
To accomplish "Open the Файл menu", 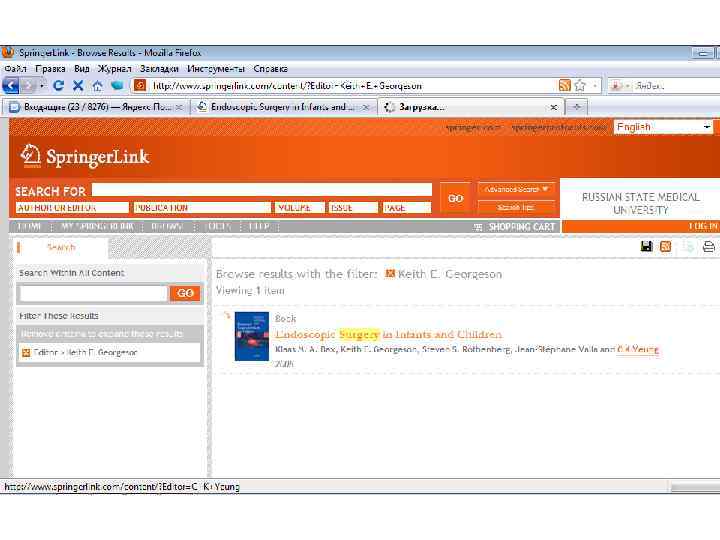I will tap(15, 69).
